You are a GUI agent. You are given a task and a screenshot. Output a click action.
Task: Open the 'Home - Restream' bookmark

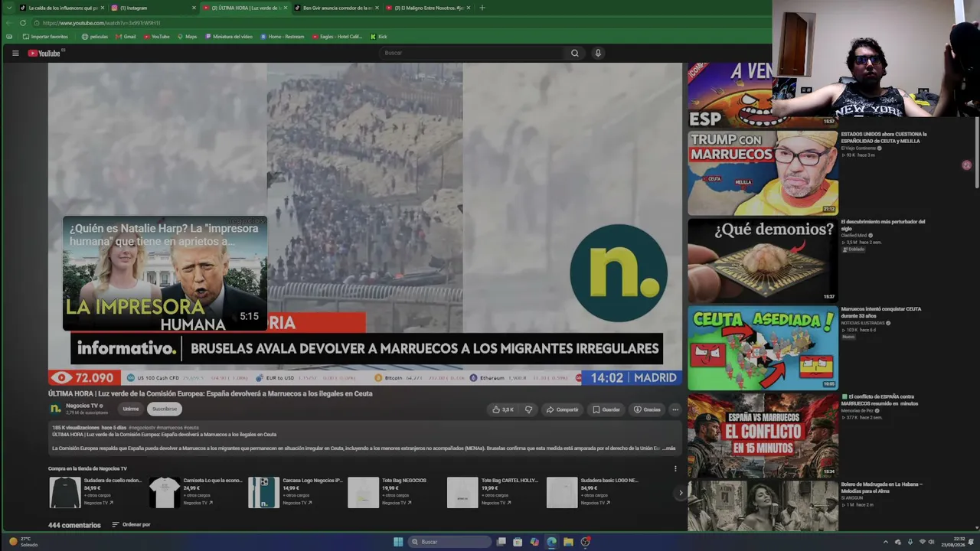(283, 37)
